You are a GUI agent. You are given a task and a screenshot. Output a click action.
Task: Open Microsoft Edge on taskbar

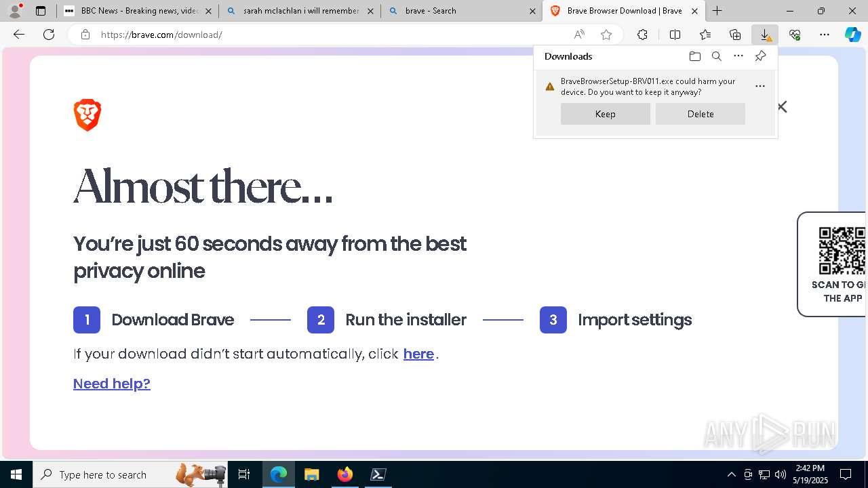click(279, 474)
